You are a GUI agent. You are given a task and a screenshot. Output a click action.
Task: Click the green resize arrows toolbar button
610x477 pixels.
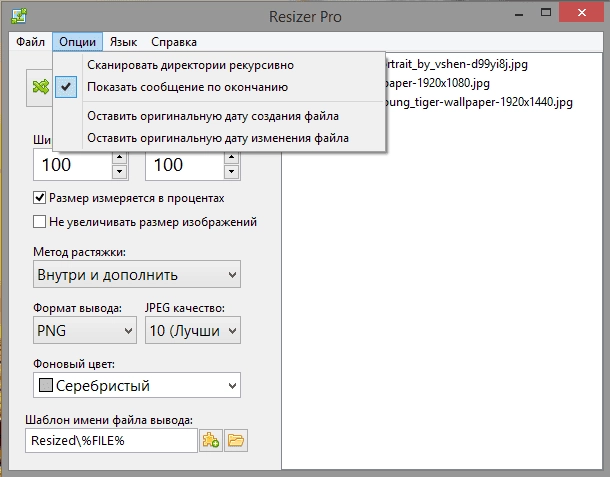coord(40,87)
